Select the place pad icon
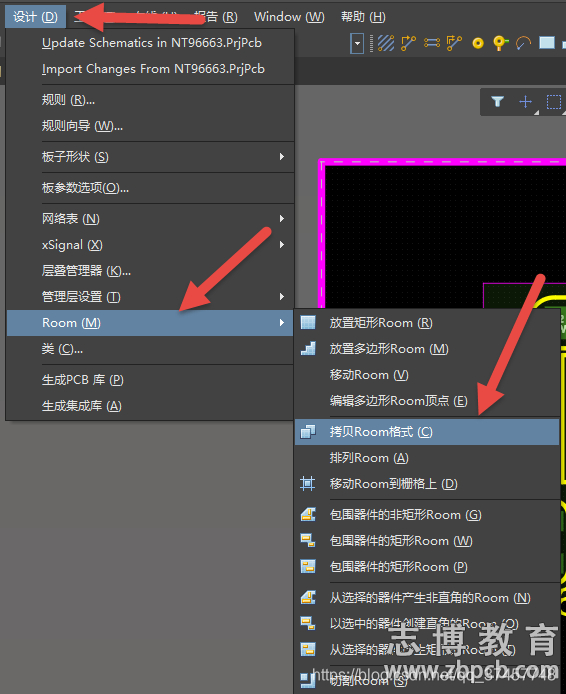Image resolution: width=566 pixels, height=694 pixels. [478, 43]
